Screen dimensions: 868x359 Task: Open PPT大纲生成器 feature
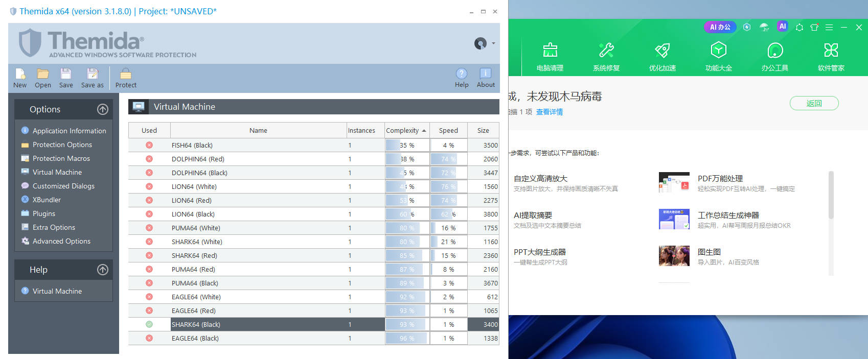tap(540, 252)
